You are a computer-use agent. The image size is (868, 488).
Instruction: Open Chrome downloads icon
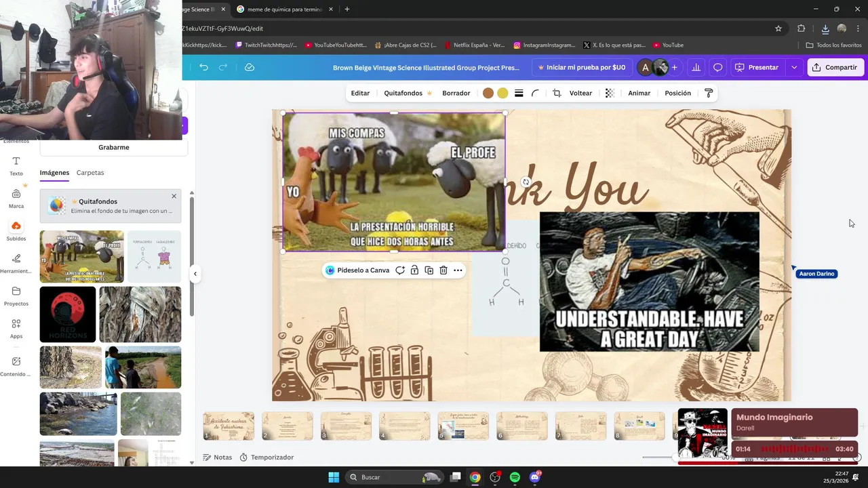point(825,28)
